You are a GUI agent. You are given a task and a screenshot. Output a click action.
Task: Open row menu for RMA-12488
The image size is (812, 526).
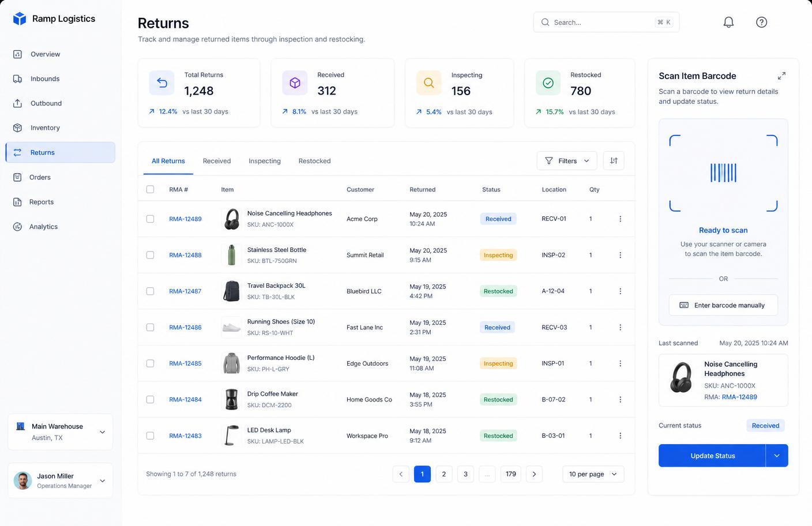click(620, 255)
